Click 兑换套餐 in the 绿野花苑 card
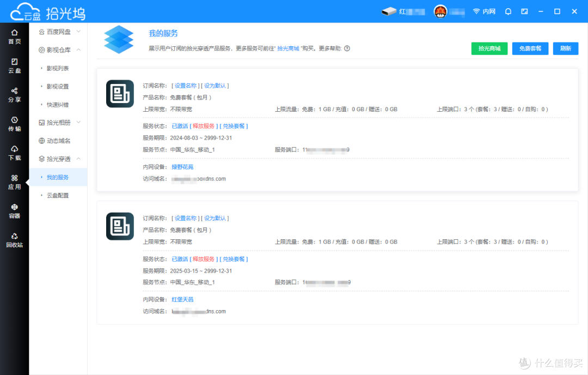Screen dimensions: 588x375 click(234, 126)
